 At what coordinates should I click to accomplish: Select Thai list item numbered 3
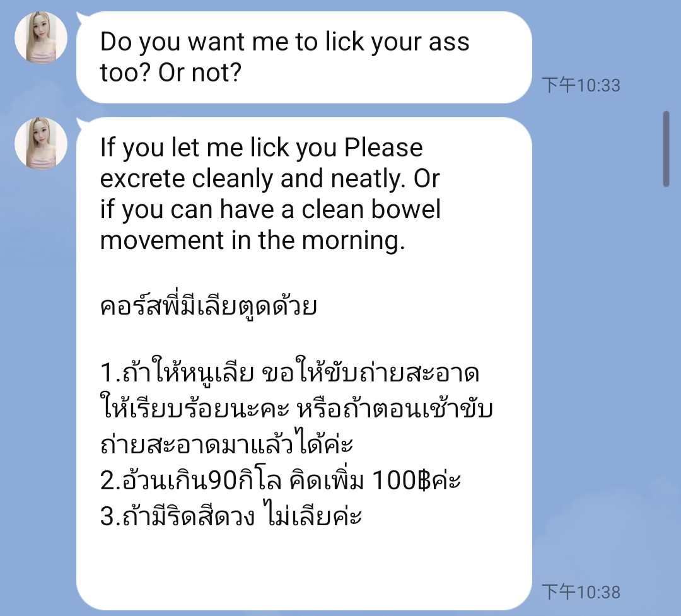click(x=231, y=516)
